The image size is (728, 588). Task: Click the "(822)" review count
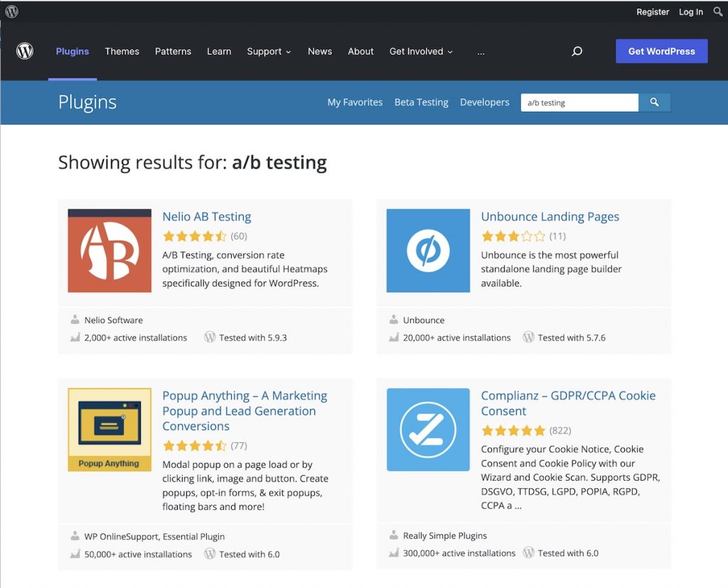click(560, 431)
